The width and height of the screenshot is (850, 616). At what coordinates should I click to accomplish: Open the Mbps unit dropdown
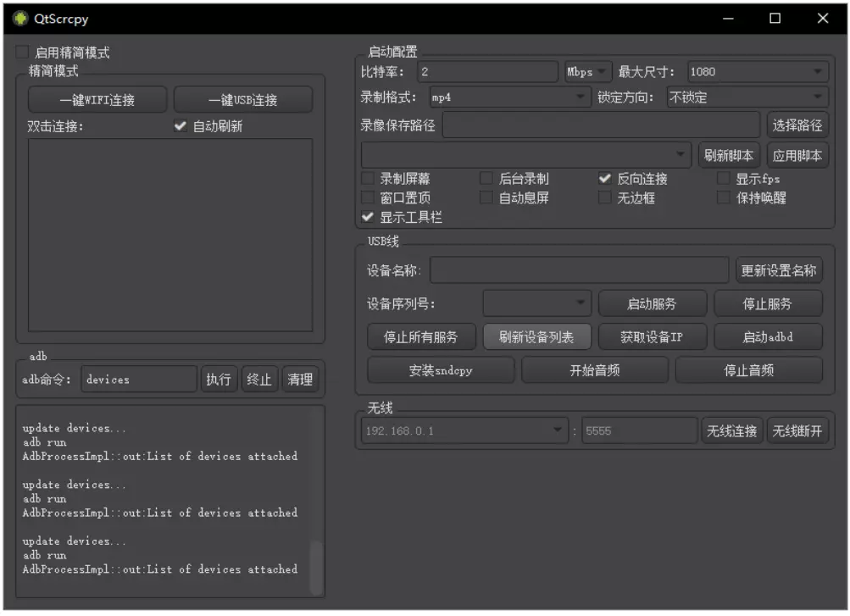coord(588,71)
